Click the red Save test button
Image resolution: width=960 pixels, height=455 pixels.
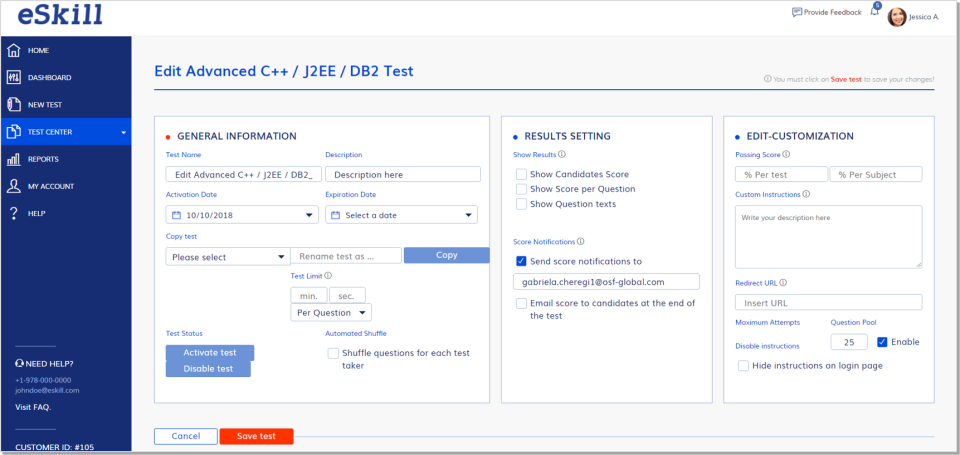(x=257, y=436)
